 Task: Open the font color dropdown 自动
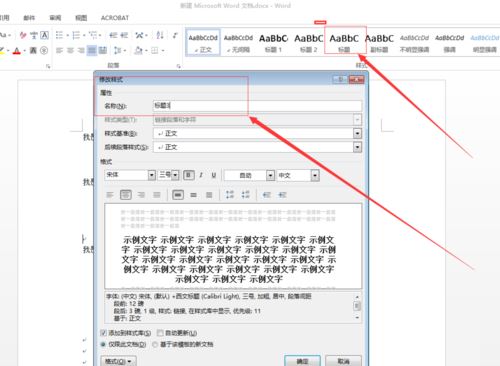coord(270,175)
